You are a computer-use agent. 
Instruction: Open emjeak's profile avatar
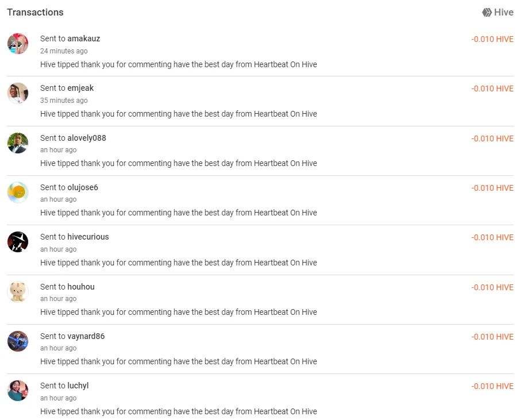click(18, 93)
